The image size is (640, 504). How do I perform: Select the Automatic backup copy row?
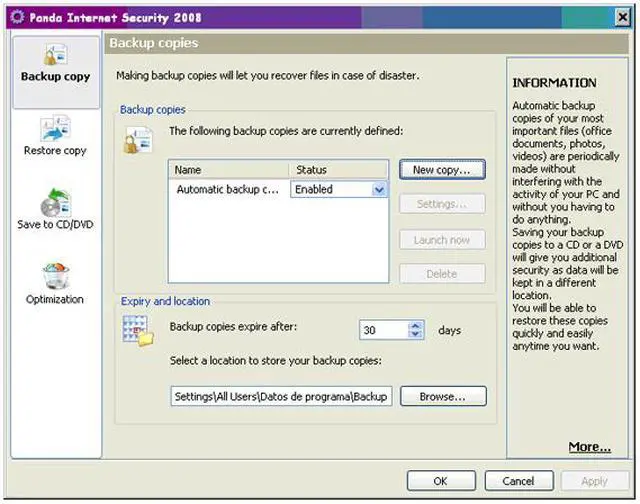coord(229,189)
